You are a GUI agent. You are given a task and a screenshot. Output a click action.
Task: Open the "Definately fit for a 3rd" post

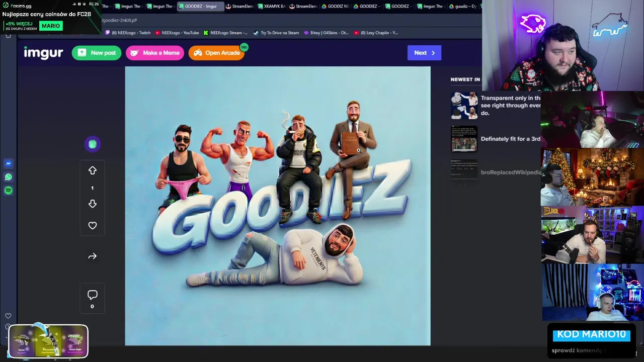click(x=511, y=139)
